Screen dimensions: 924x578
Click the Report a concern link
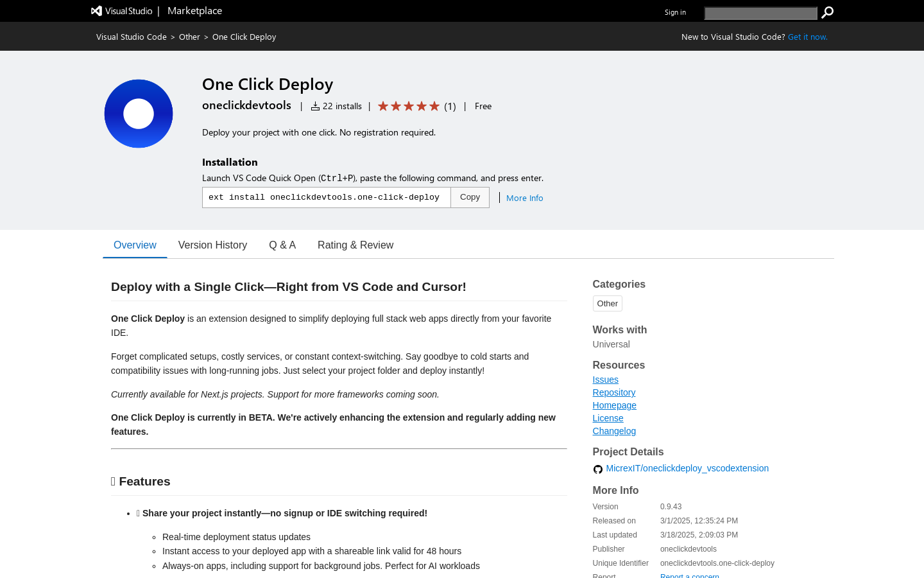click(x=689, y=575)
